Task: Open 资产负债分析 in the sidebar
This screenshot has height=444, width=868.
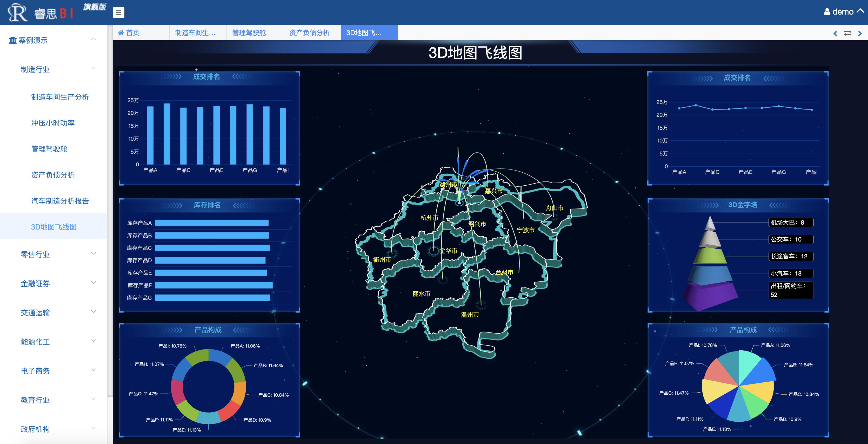Action: click(53, 175)
